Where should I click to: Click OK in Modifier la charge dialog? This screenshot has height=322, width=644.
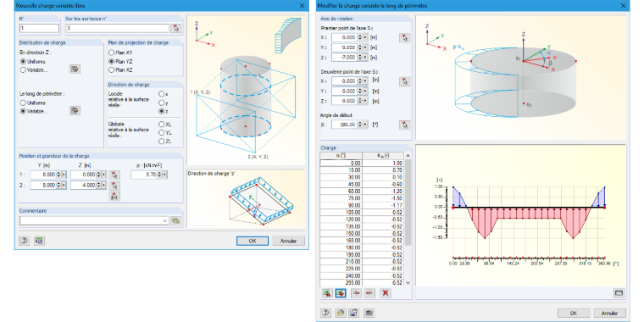point(574,313)
